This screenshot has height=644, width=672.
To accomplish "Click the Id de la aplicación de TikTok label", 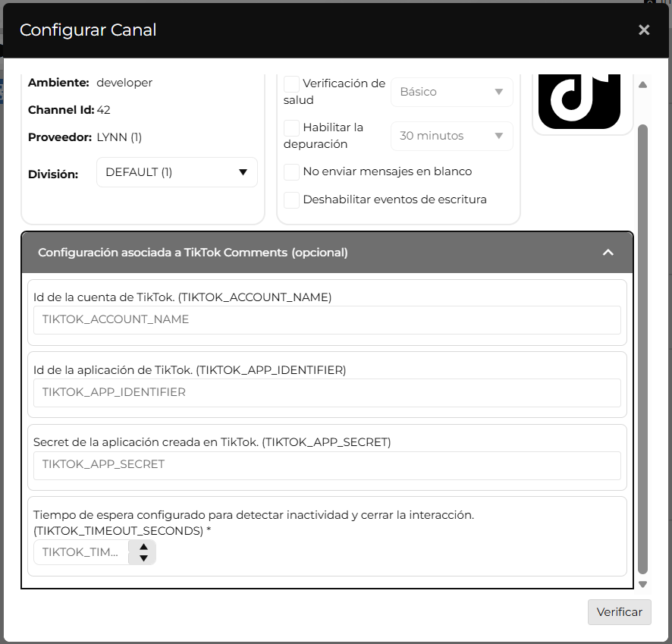I will (190, 370).
